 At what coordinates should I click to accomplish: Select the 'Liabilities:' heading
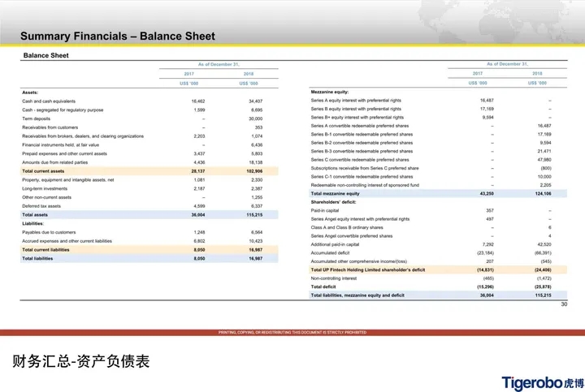click(32, 224)
